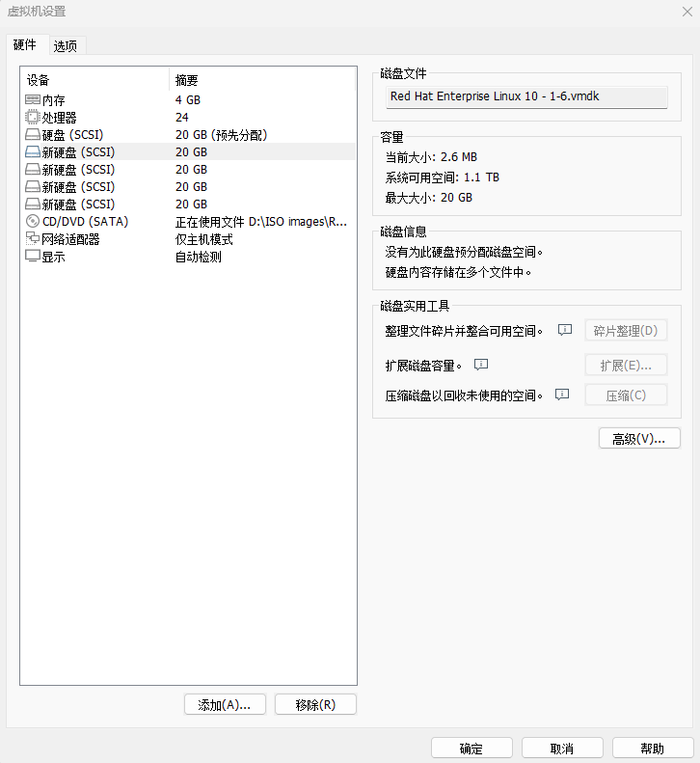The height and width of the screenshot is (763, 700).
Task: Click the 移除(R) button
Action: click(x=315, y=704)
